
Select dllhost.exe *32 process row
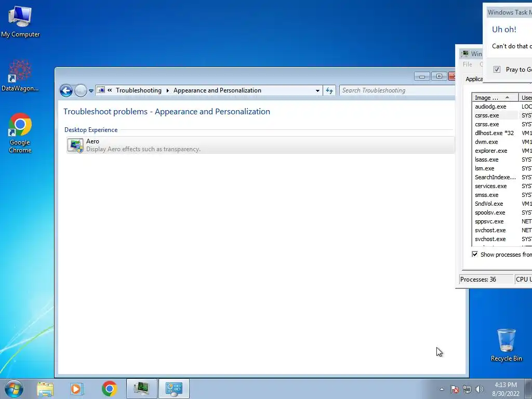[x=502, y=133]
